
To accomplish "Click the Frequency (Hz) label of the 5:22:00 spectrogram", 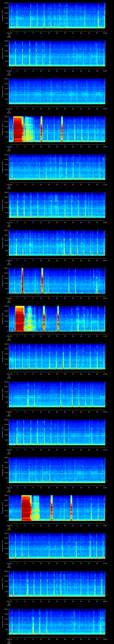I will (3, 16).
